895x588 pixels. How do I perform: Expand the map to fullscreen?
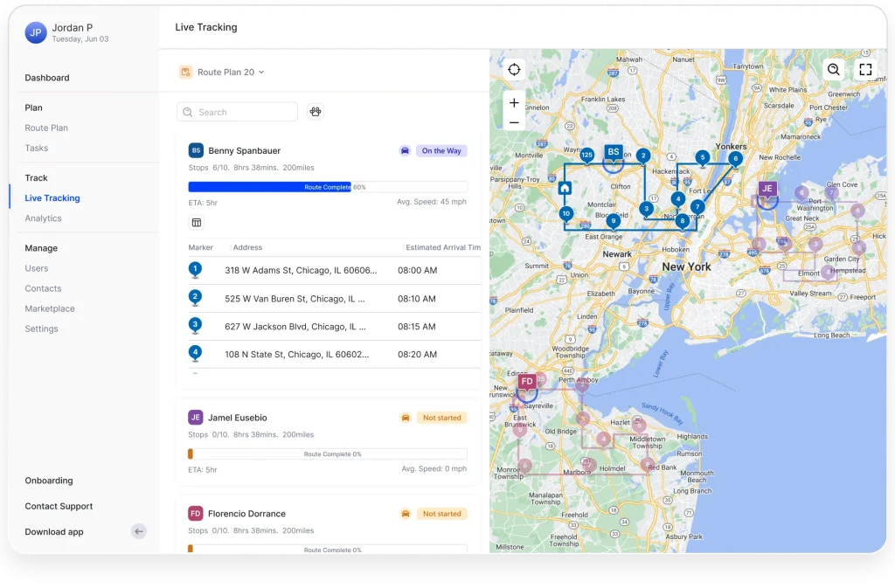pyautogui.click(x=865, y=70)
